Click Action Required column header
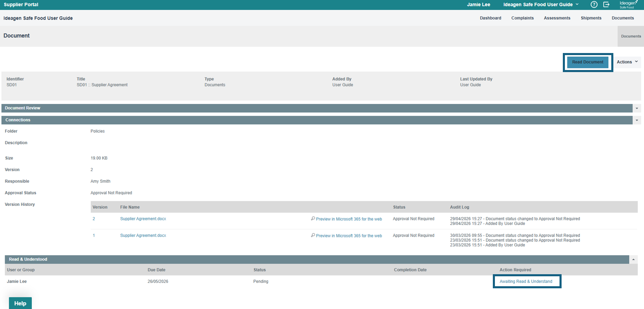644x309 pixels. pyautogui.click(x=515, y=270)
